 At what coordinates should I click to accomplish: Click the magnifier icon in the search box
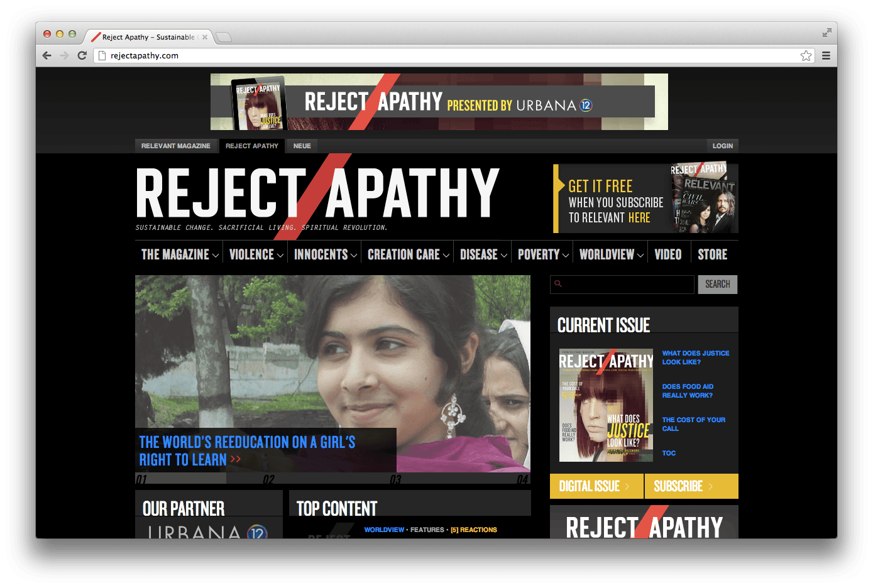pos(557,284)
